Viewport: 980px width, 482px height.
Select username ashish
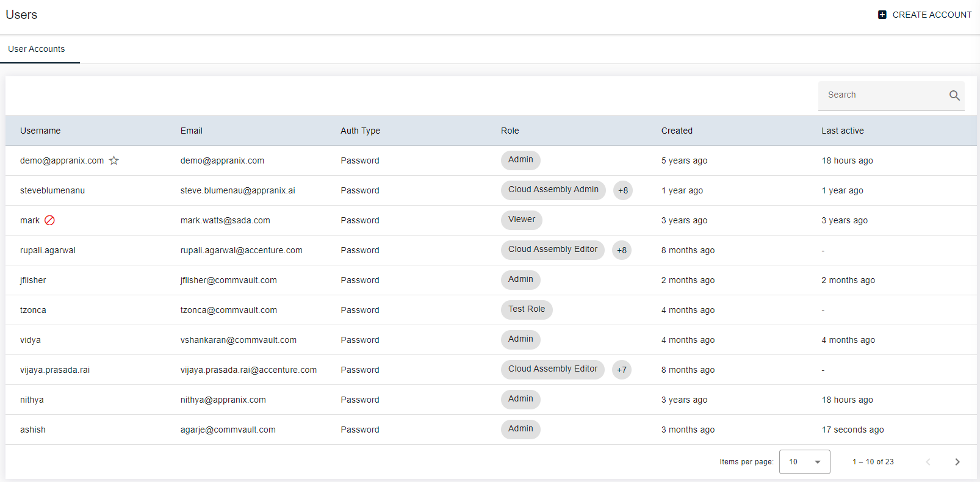(x=33, y=430)
